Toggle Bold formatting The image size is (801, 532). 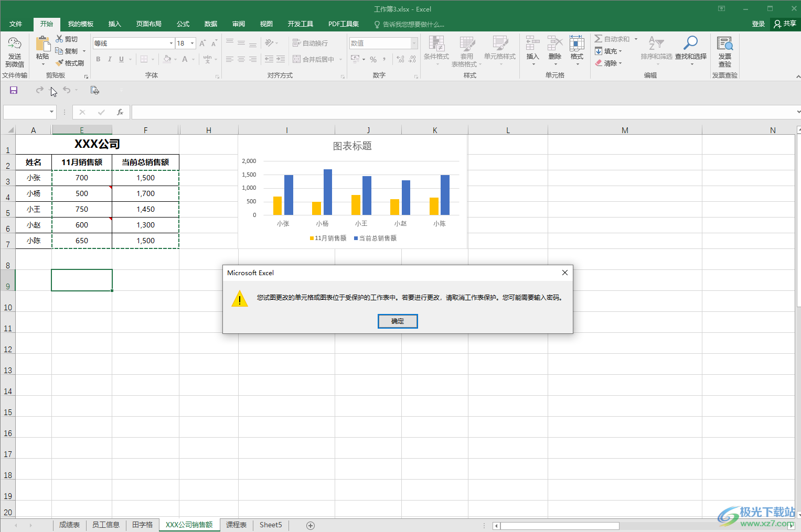pos(98,59)
